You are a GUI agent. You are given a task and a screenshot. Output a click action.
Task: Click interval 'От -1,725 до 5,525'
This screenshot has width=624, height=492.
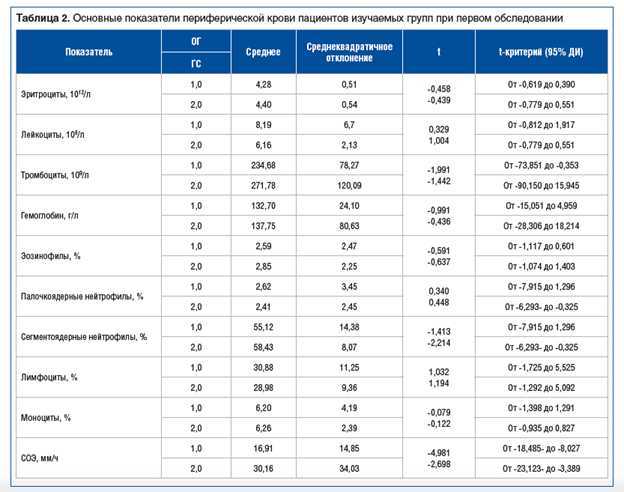tap(541, 368)
